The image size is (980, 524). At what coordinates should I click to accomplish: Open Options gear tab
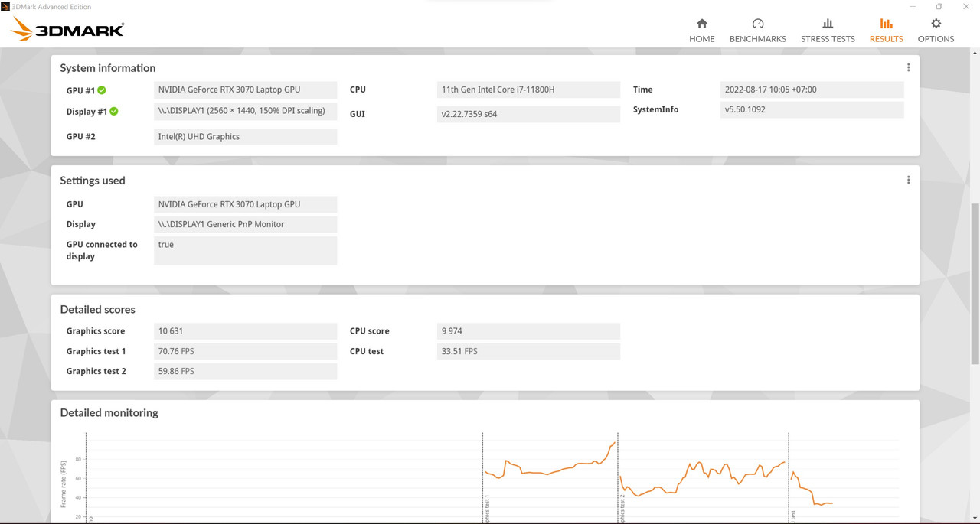point(936,31)
